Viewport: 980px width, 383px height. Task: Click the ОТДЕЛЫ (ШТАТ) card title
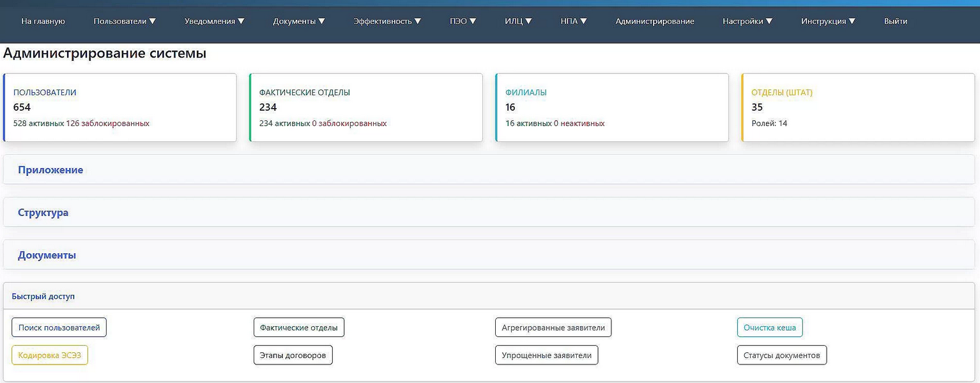click(782, 92)
